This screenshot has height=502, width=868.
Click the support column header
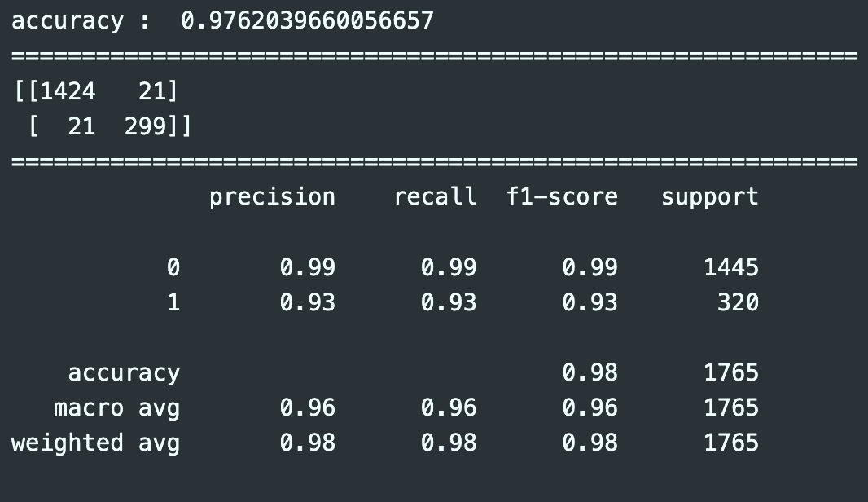coord(709,196)
